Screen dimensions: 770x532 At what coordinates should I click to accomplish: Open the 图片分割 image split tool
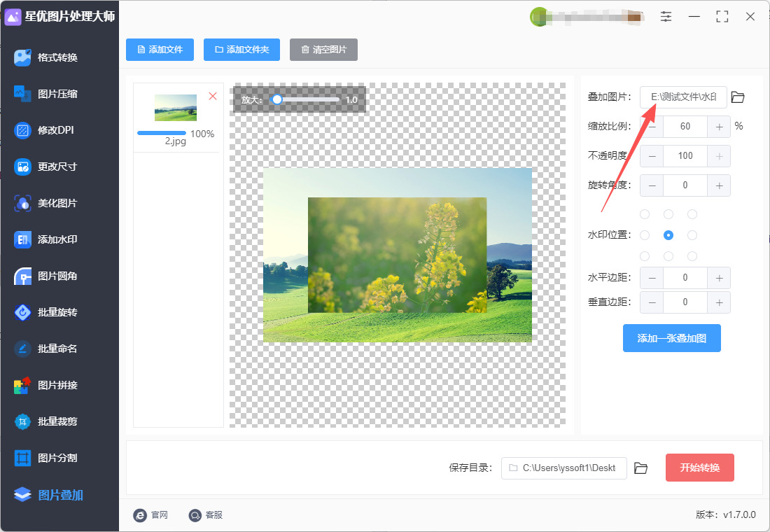(46, 458)
